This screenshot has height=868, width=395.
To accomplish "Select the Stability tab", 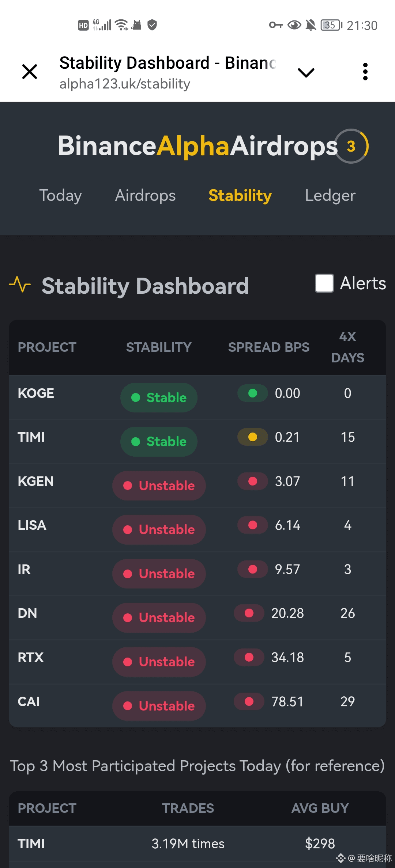I will coord(240,195).
